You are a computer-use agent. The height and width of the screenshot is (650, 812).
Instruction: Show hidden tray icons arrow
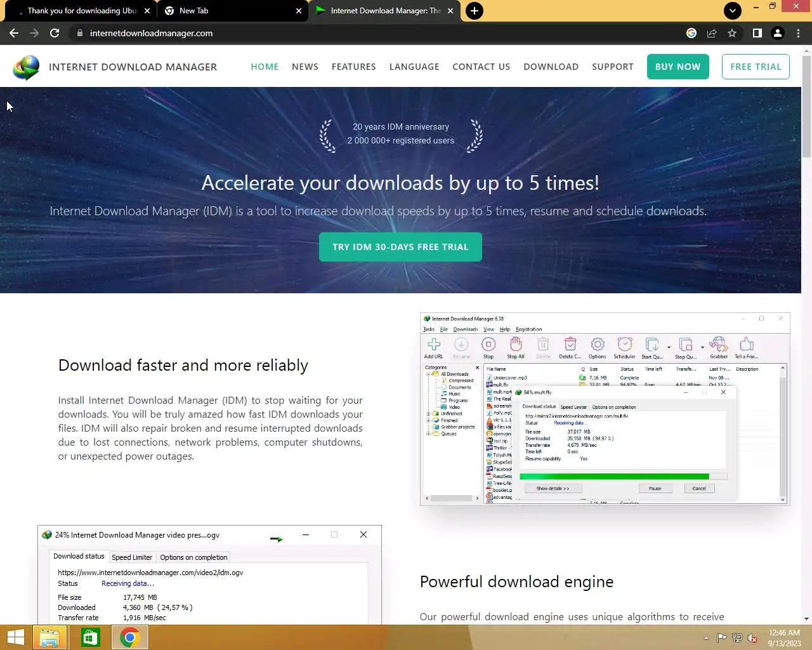[706, 638]
